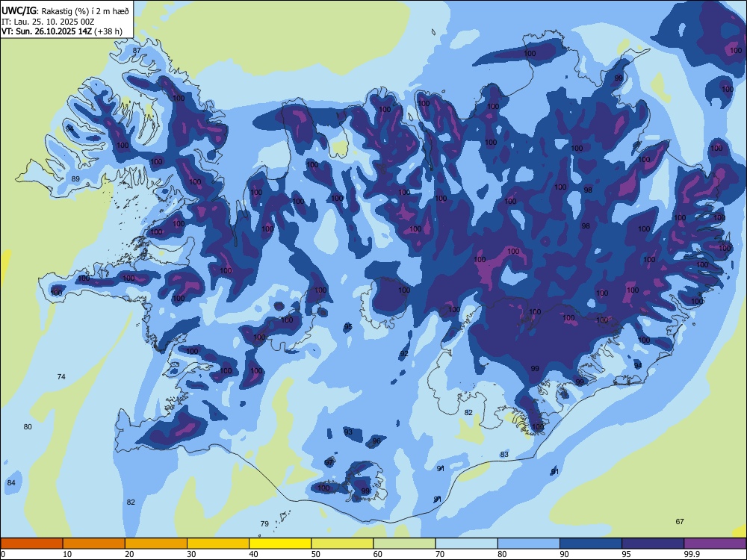The image size is (747, 560).
Task: Select the bright yellow 40–50 legend swatch
Action: click(280, 544)
